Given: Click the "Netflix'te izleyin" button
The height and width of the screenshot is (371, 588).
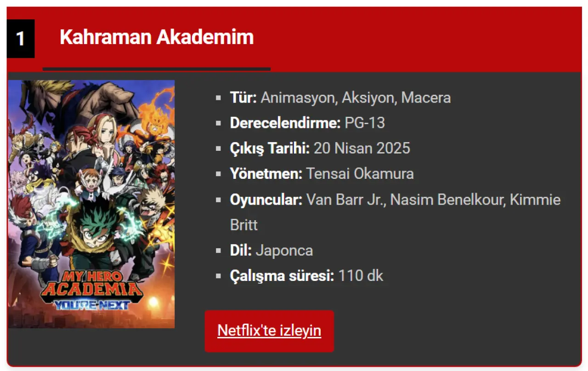Looking at the screenshot, I should (x=269, y=331).
